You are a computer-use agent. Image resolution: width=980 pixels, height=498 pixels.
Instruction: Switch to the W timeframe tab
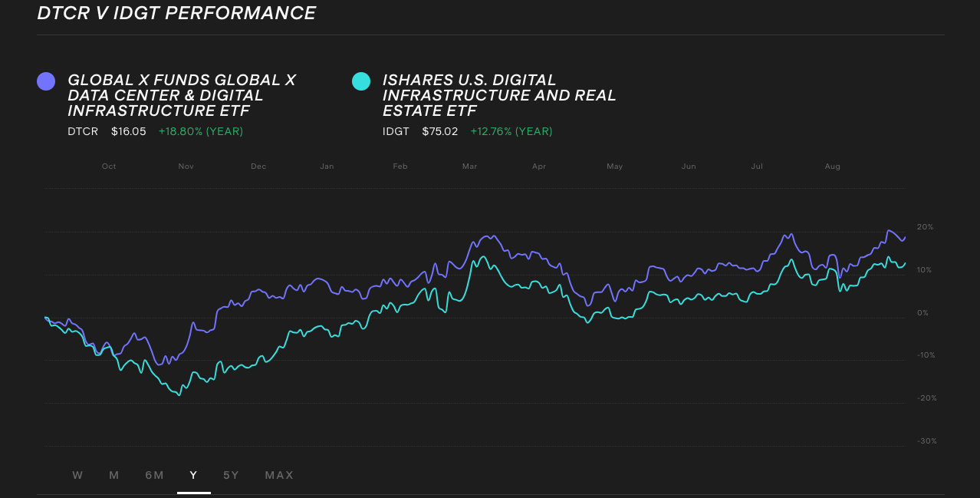tap(77, 475)
